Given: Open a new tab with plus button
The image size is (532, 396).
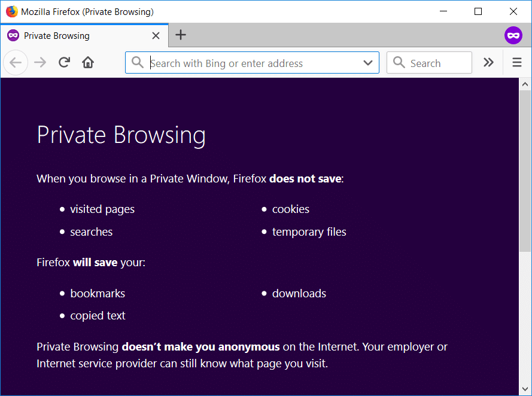Looking at the screenshot, I should click(181, 35).
